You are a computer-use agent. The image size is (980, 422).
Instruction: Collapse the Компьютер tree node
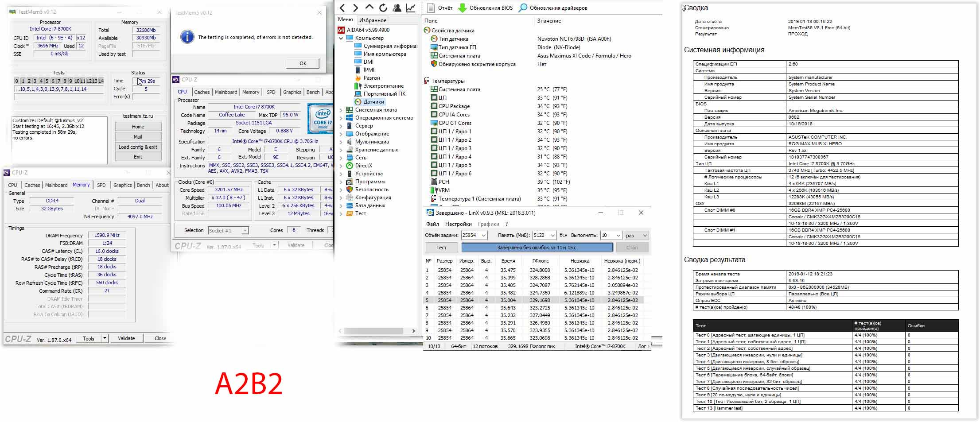tap(341, 38)
